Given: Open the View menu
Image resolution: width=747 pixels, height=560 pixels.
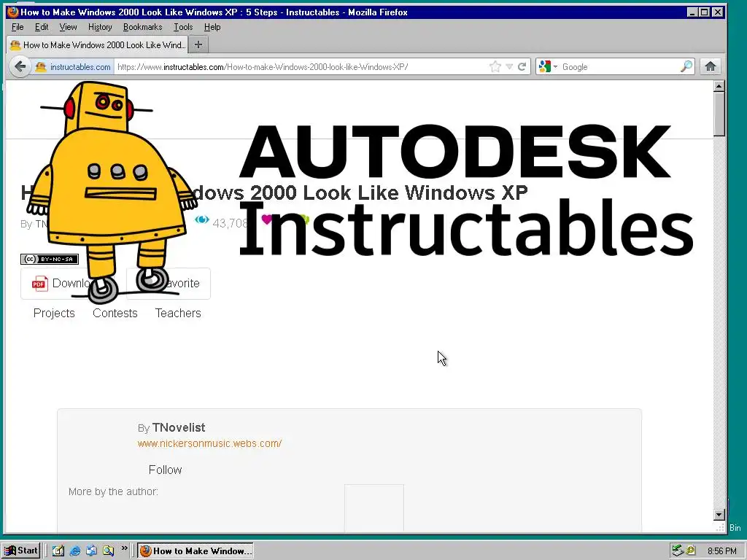Looking at the screenshot, I should click(68, 27).
